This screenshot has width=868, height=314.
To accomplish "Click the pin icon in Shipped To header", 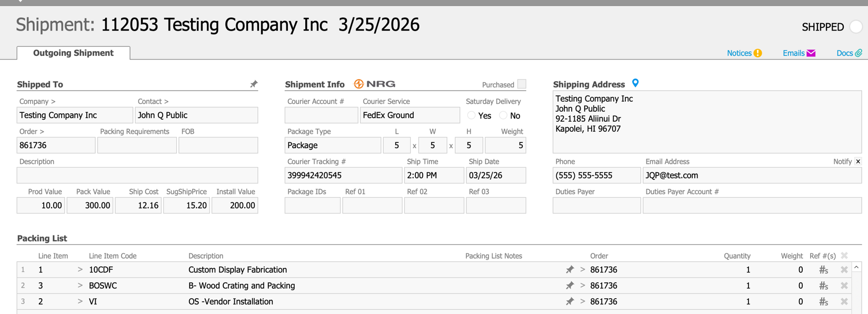I will (254, 84).
